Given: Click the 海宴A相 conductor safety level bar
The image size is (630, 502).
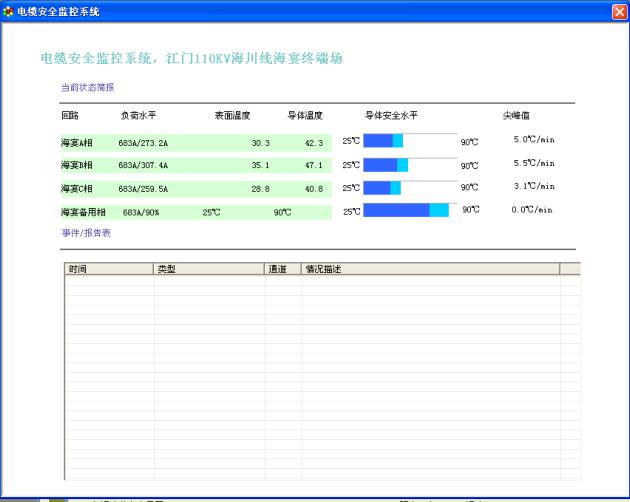Looking at the screenshot, I should [x=410, y=141].
